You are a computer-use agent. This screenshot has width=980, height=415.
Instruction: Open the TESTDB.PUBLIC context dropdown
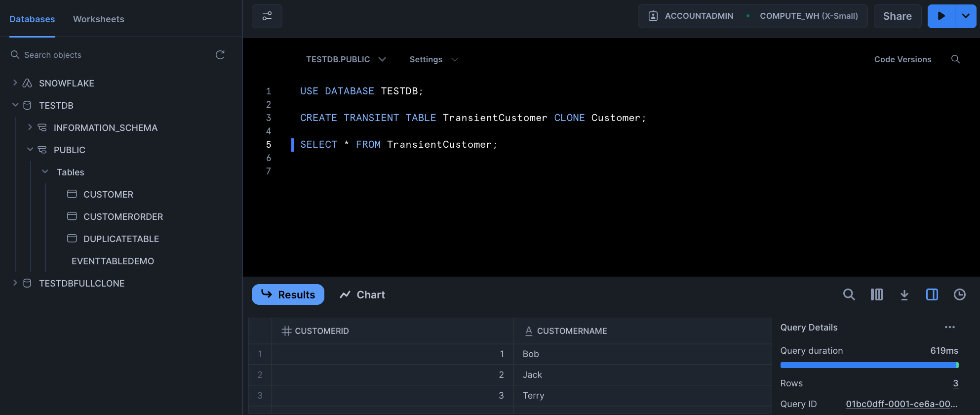point(346,59)
